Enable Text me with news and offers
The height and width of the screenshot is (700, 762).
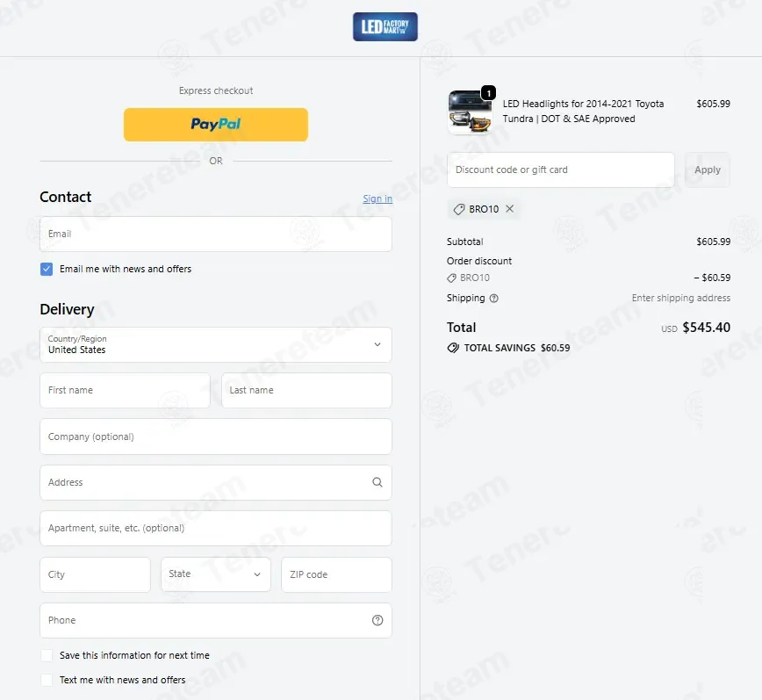[x=47, y=680]
